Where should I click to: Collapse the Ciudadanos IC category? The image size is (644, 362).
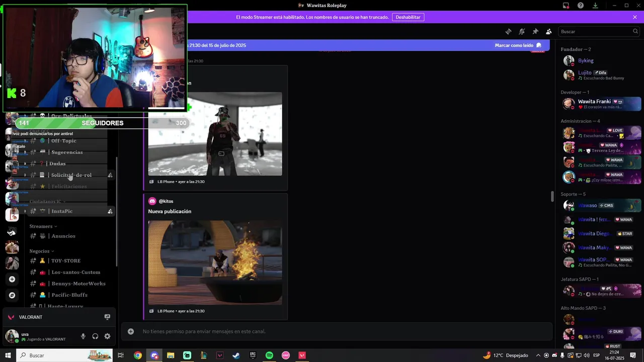coord(47,202)
